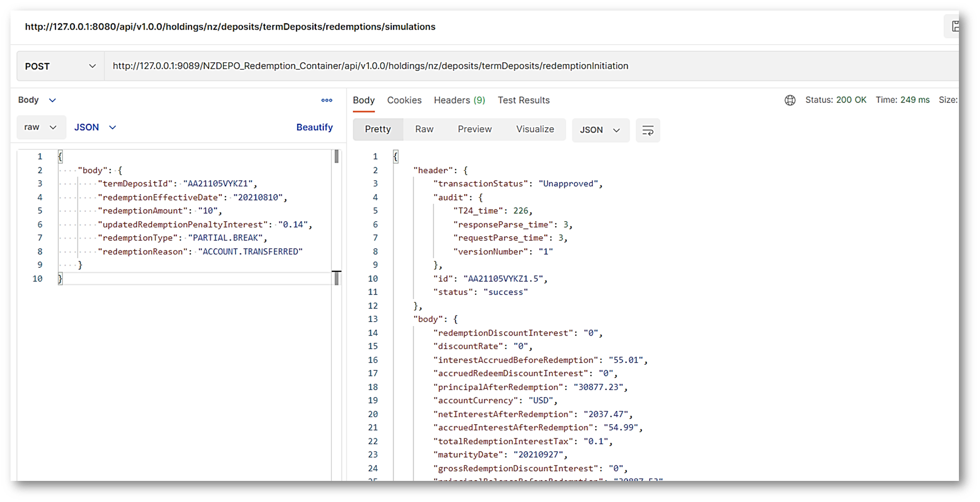Switch to Preview response view

[x=474, y=130]
